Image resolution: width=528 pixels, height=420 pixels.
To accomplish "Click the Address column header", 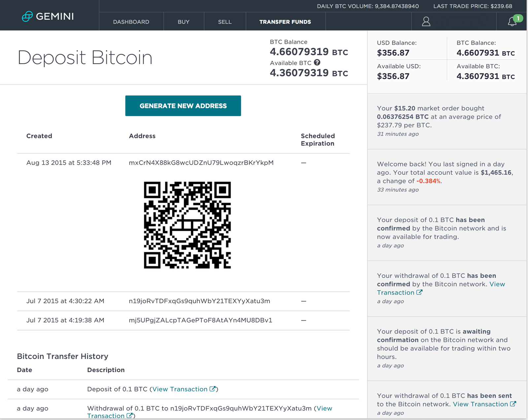I will [x=142, y=136].
